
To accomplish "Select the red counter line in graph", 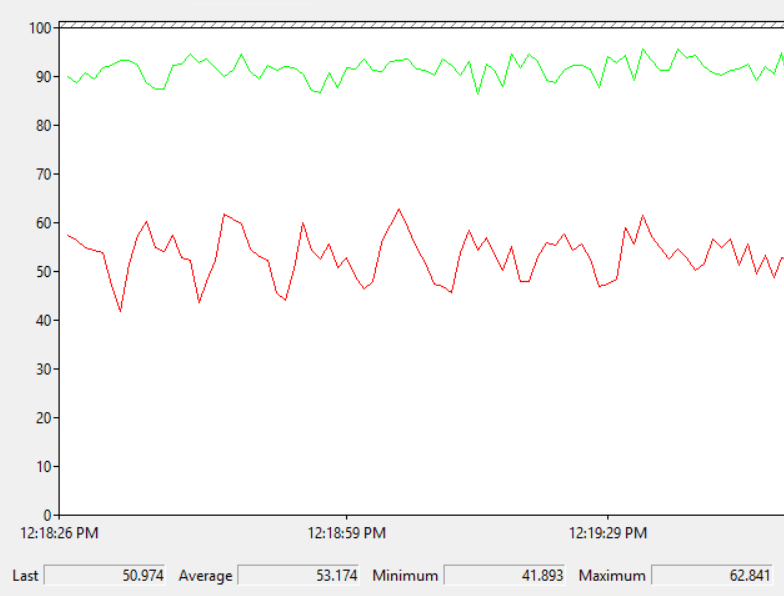I will (399, 209).
